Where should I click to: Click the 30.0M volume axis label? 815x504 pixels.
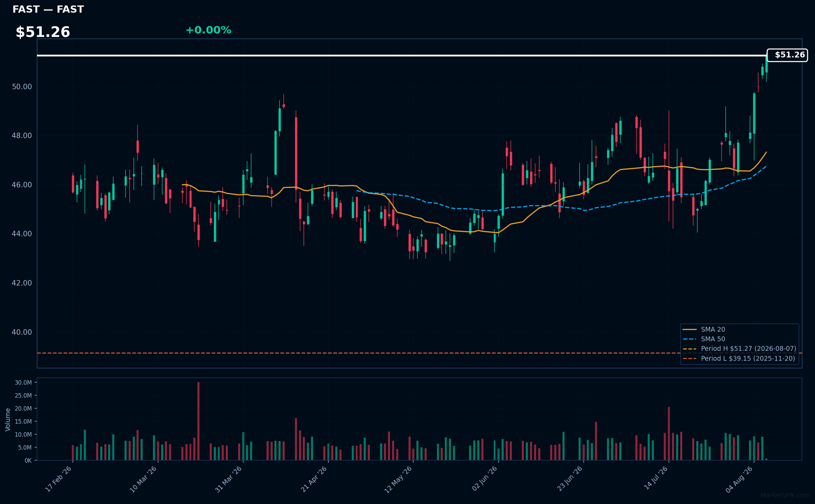pyautogui.click(x=23, y=383)
